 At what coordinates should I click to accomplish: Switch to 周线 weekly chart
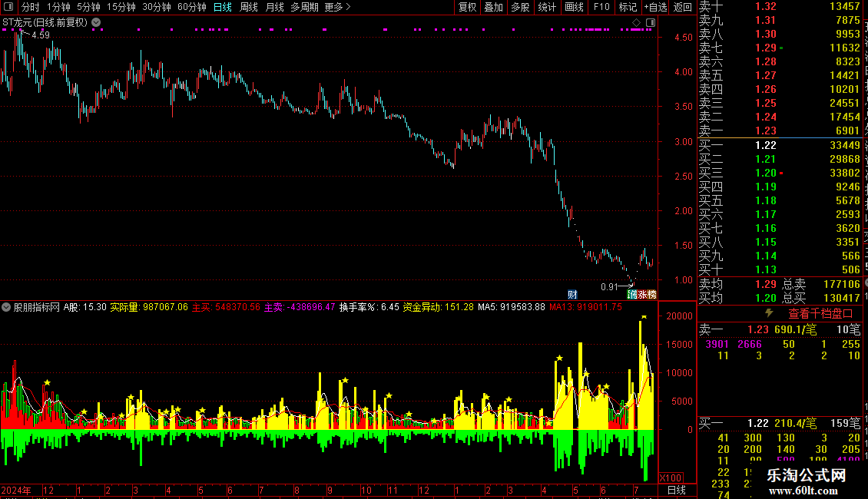[249, 7]
